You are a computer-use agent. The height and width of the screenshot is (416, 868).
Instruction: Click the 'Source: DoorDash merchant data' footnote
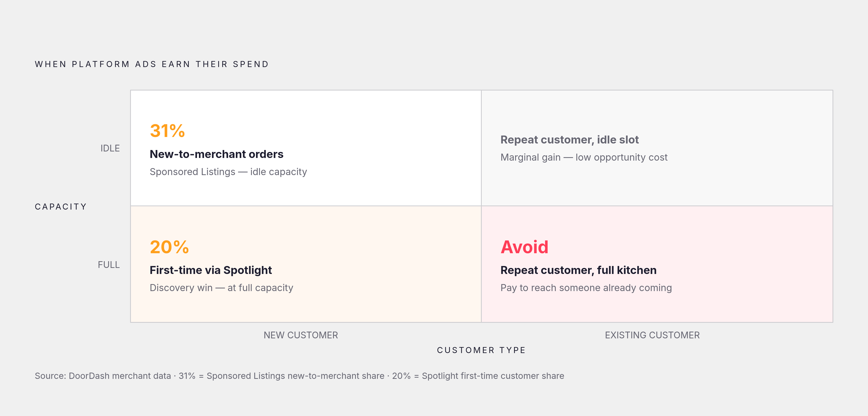tap(299, 376)
